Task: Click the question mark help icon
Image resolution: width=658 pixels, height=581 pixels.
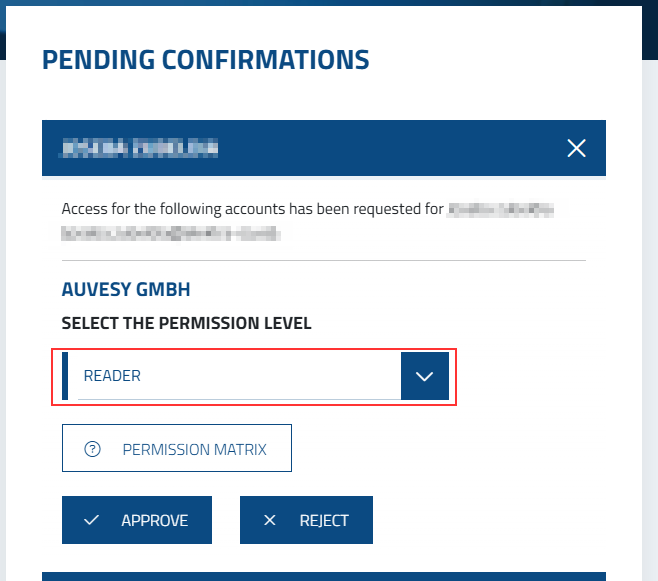Action: 93,449
